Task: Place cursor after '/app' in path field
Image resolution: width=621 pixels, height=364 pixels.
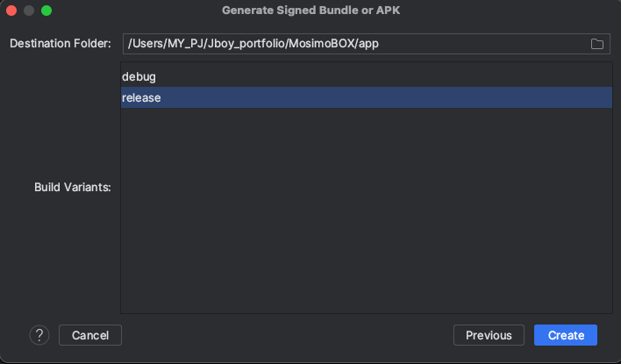Action: coord(379,44)
